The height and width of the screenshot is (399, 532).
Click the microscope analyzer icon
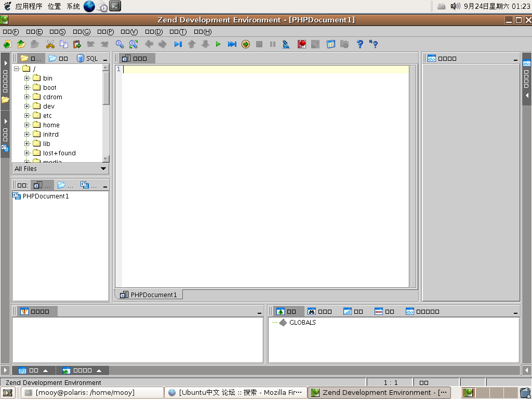286,44
